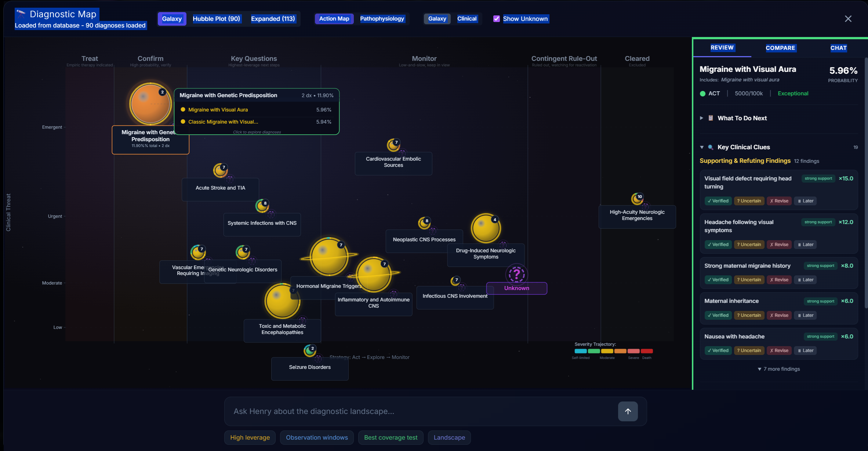This screenshot has height=451, width=868.
Task: Toggle the Show Unknown checkbox
Action: pos(496,19)
